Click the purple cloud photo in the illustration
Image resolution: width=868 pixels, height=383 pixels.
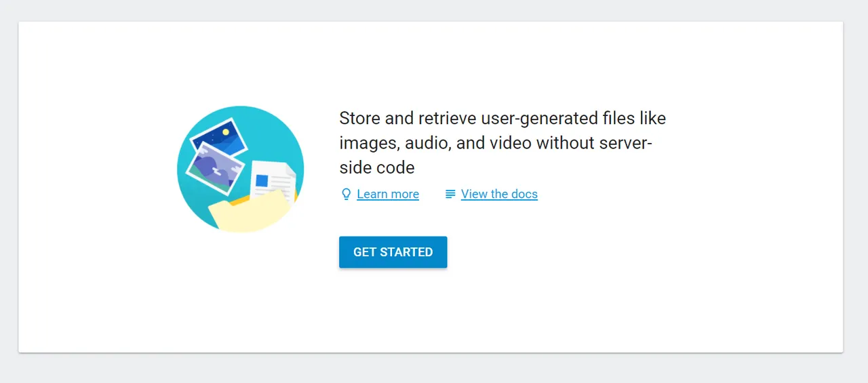(x=214, y=169)
